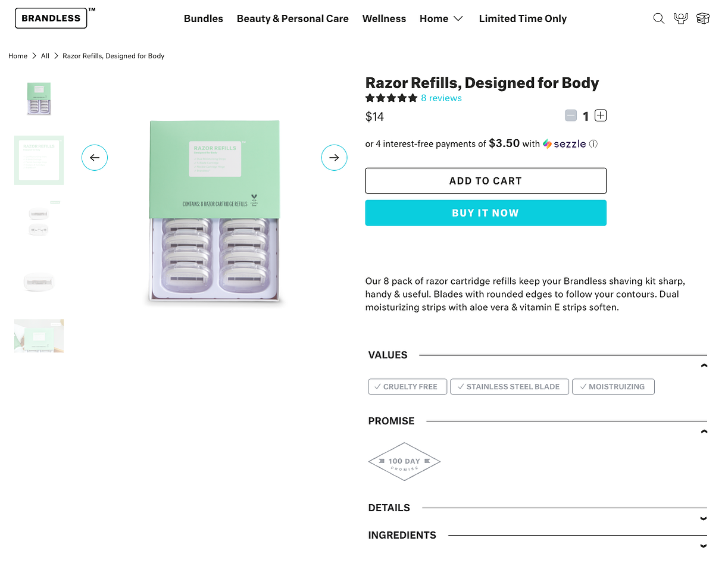Image resolution: width=728 pixels, height=563 pixels.
Task: Select the Cruelty Free value tag
Action: pos(408,387)
